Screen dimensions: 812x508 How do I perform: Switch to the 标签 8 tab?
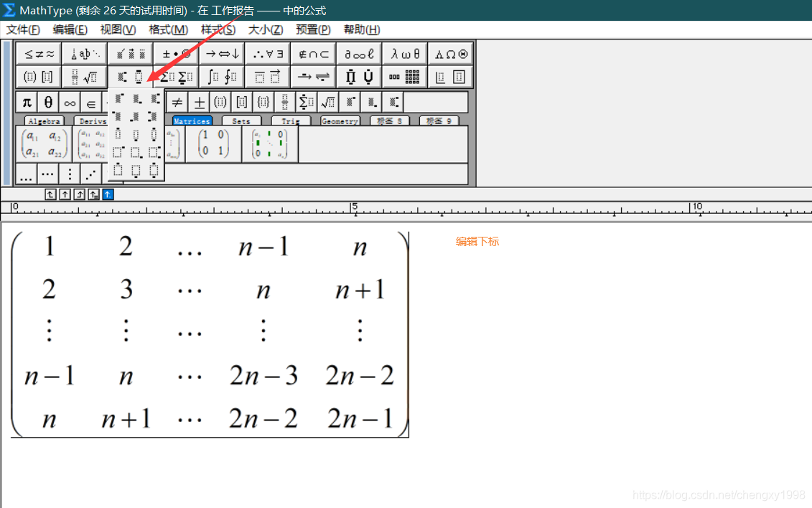(x=389, y=121)
